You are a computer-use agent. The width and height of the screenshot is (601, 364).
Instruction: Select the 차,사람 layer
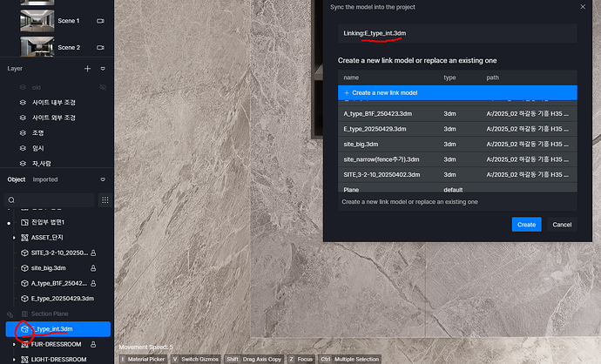tap(42, 163)
